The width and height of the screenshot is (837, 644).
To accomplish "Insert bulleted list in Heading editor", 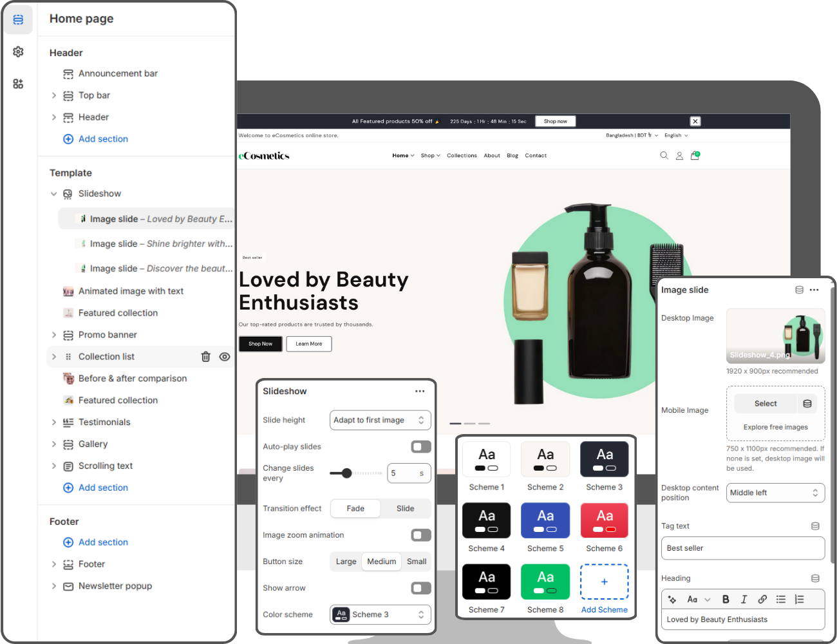I will coord(781,599).
